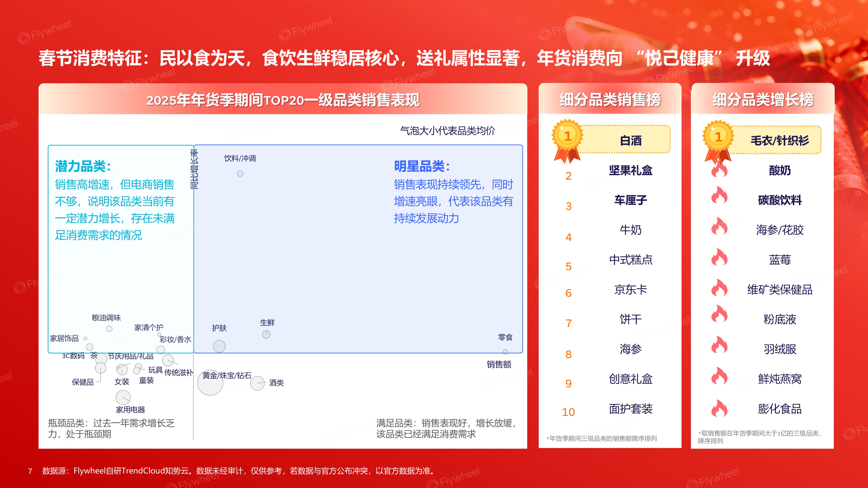Click the 酒类 bubble
Image resolution: width=868 pixels, height=488 pixels.
click(257, 383)
